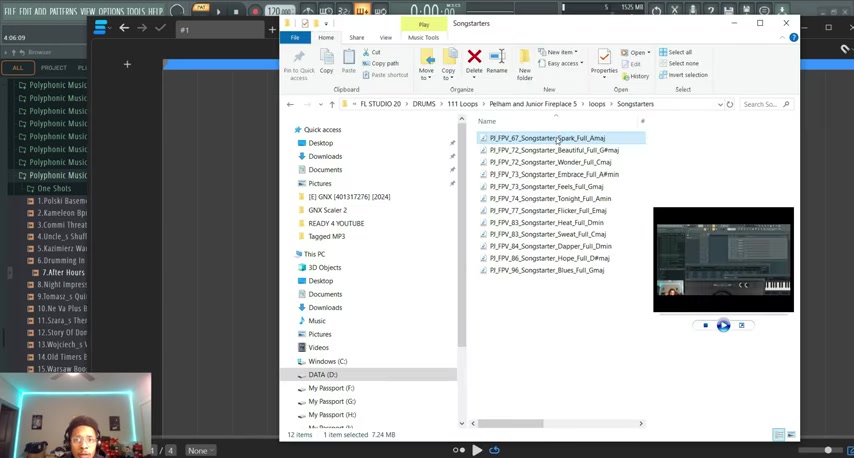Screen dimensions: 854x458
Task: Click the New folder icon
Action: tap(524, 57)
